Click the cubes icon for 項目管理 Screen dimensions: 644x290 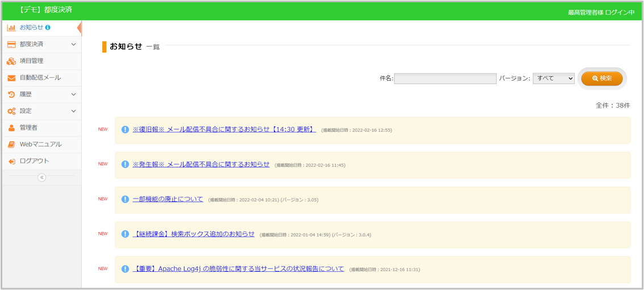click(x=11, y=61)
